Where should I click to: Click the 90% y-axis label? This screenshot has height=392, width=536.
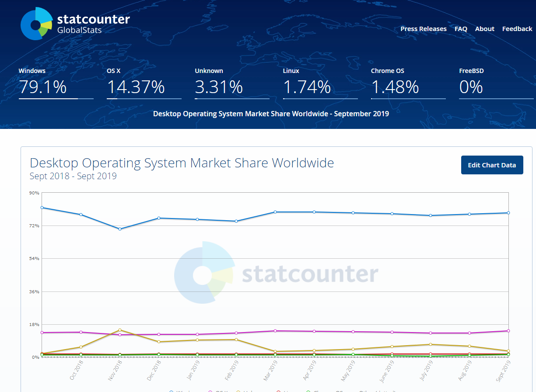click(35, 193)
